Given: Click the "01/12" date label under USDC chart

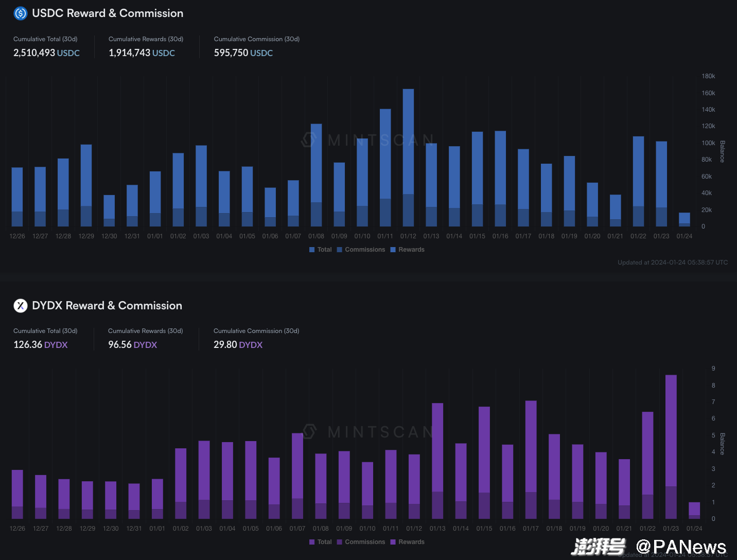Looking at the screenshot, I should pos(408,236).
